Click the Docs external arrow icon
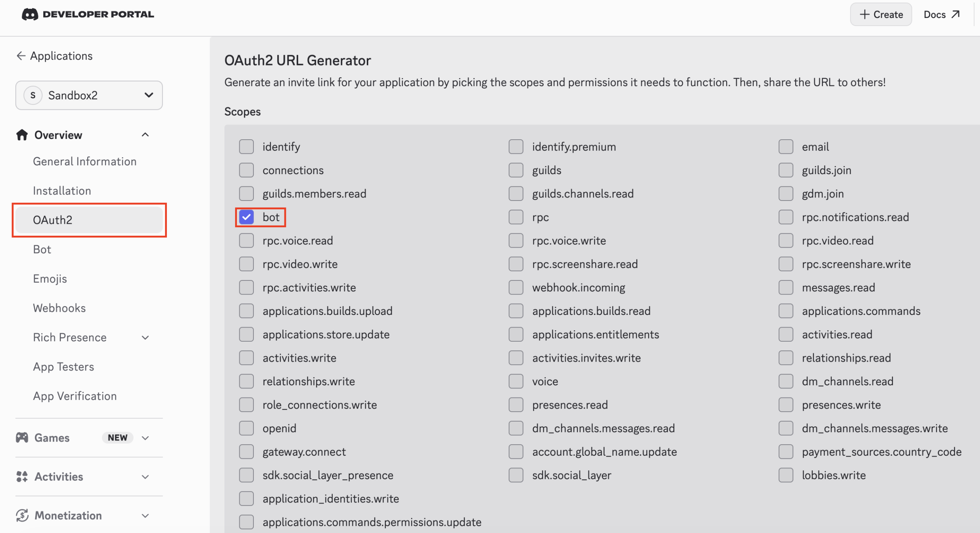Viewport: 980px width, 533px height. [x=956, y=15]
